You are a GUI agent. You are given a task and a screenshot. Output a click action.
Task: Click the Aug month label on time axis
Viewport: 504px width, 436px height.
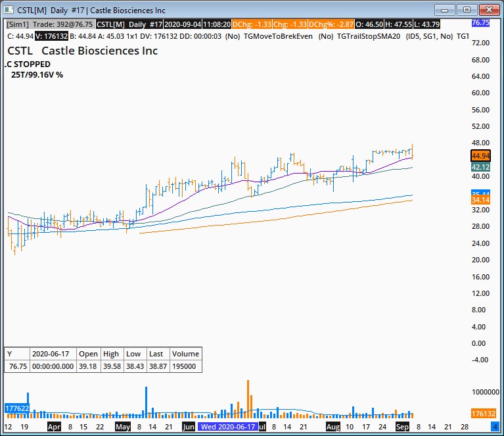[x=333, y=427]
